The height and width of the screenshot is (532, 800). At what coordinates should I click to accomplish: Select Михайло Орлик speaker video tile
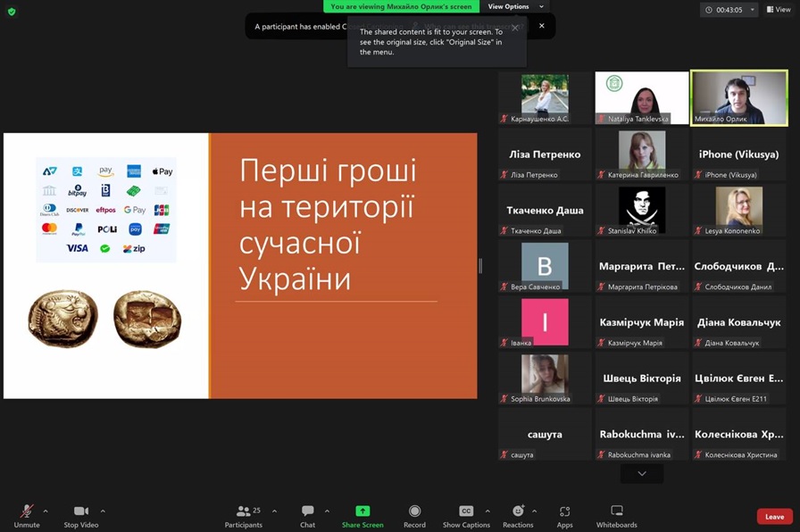pos(739,98)
